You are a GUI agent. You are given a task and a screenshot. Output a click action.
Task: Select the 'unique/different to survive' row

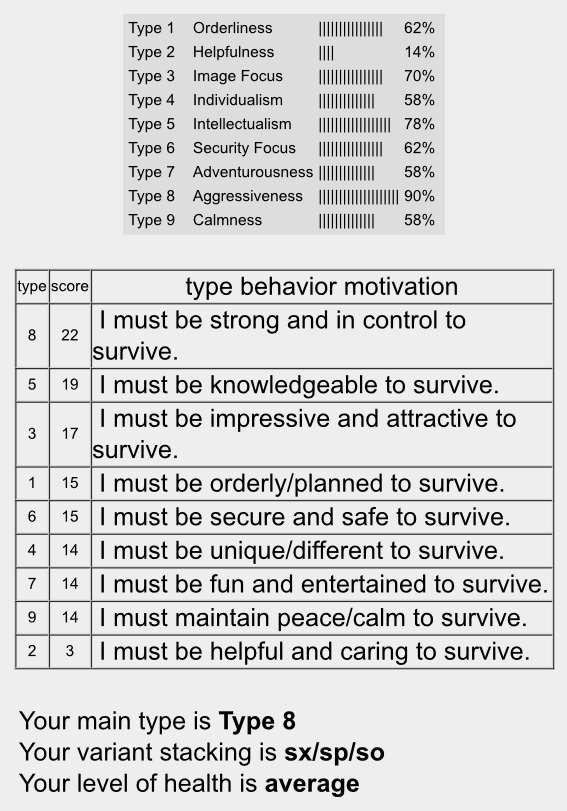(285, 551)
